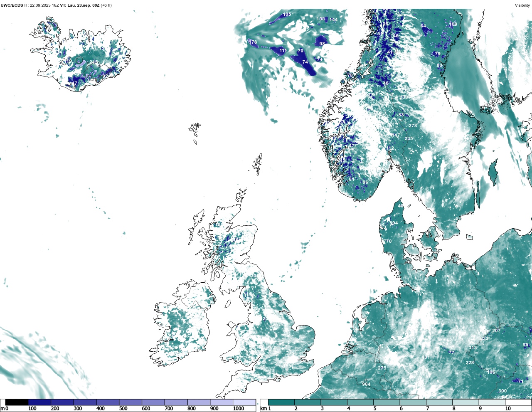This screenshot has height=412, width=532.
Task: Click the '155' visibility value on the map
Action: tap(320, 19)
